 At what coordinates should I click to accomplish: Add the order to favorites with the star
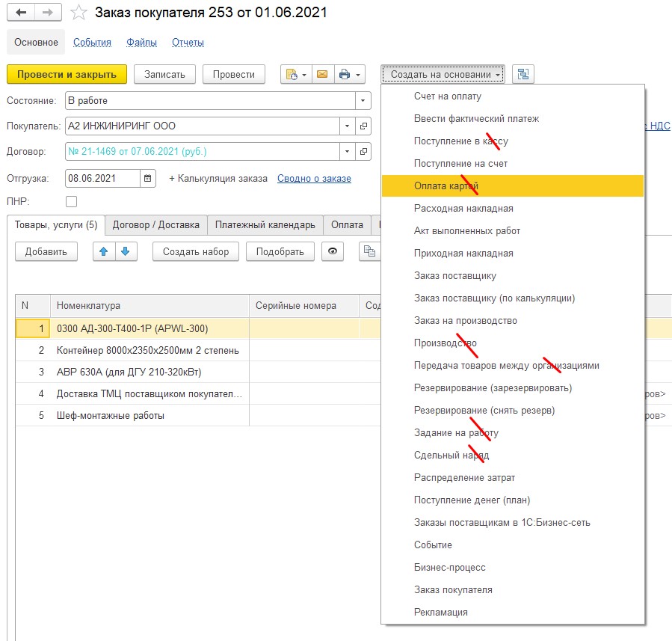(78, 13)
